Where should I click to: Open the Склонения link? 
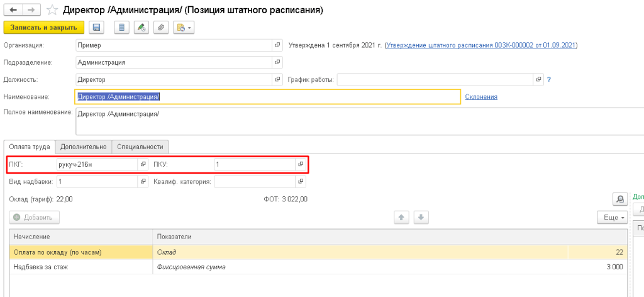pos(481,96)
